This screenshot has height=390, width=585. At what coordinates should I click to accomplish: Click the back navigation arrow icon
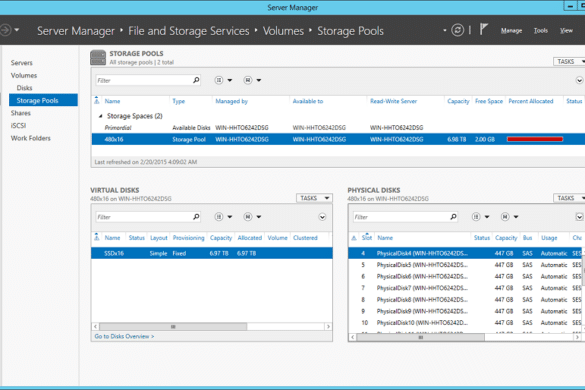5,29
